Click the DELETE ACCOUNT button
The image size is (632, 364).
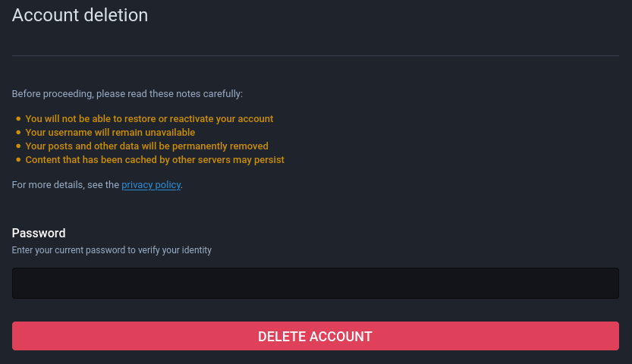(x=316, y=336)
